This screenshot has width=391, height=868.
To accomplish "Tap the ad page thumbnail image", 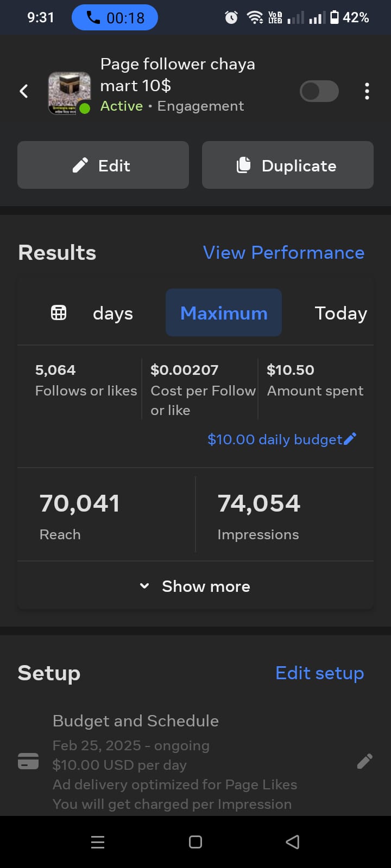I will point(69,92).
